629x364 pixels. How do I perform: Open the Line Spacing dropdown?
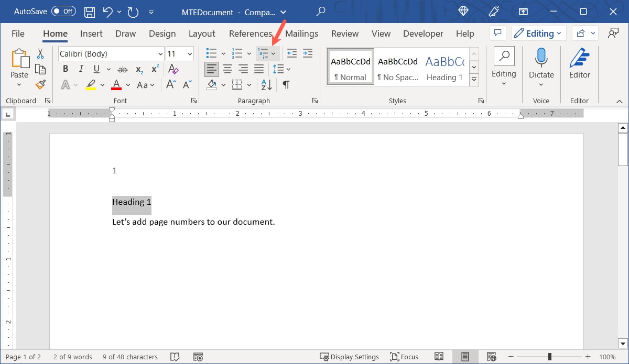click(x=281, y=69)
